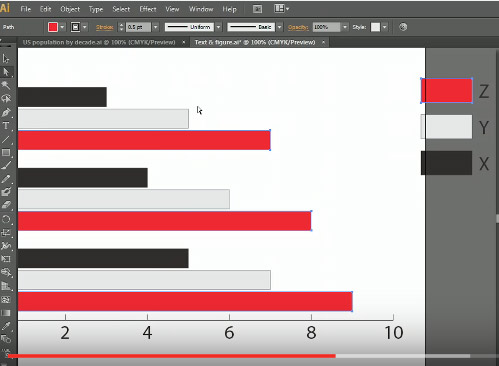Switch to US population by decade.ai tab
Screen dimensions: 499x366
pyautogui.click(x=99, y=42)
